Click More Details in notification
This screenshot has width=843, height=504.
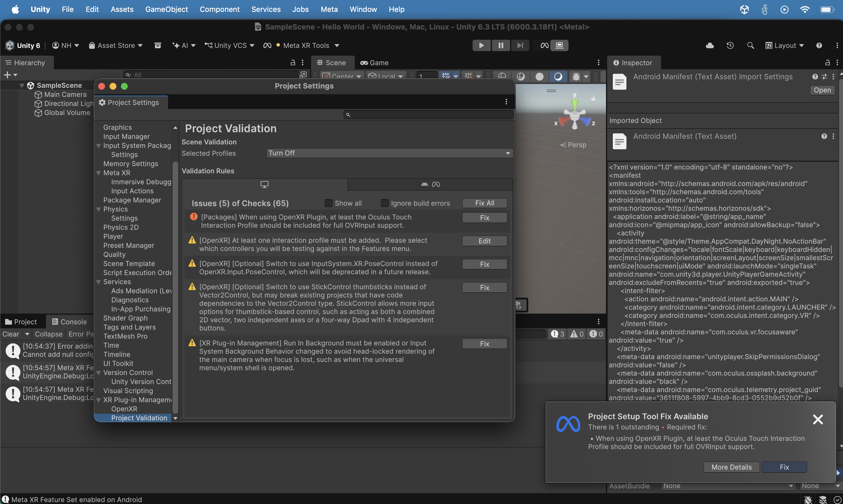(731, 467)
